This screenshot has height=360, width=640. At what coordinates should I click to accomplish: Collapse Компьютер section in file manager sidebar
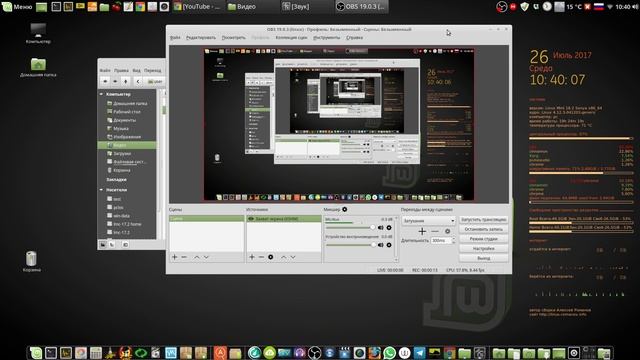[102, 94]
